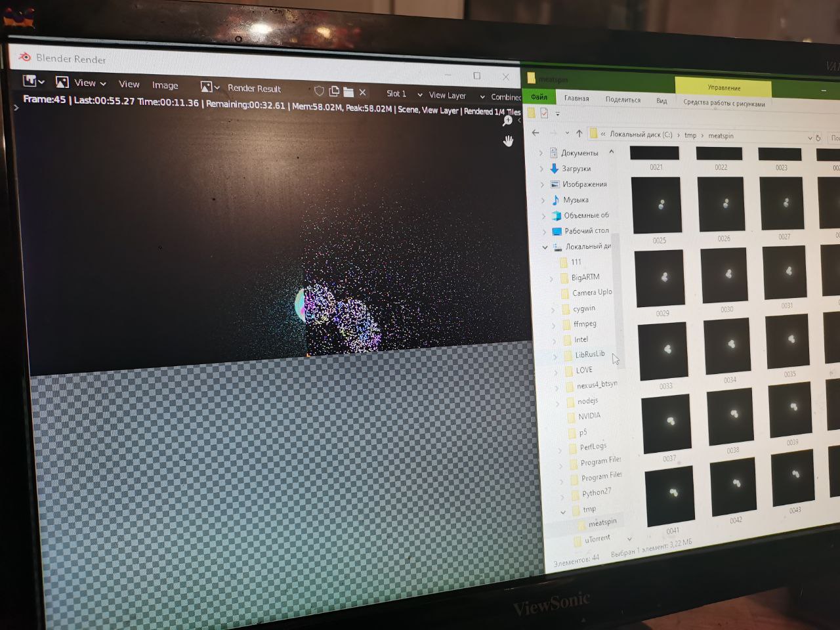Click the cygwin folder icon

click(566, 309)
